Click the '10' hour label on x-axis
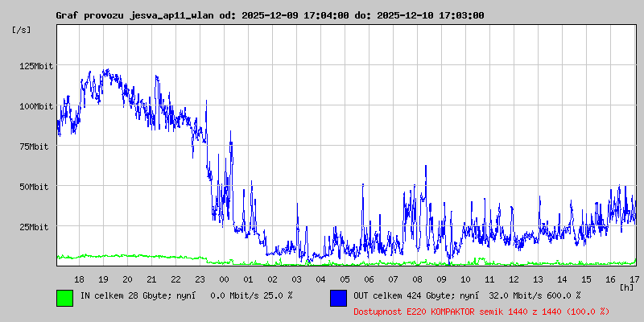 (x=466, y=279)
